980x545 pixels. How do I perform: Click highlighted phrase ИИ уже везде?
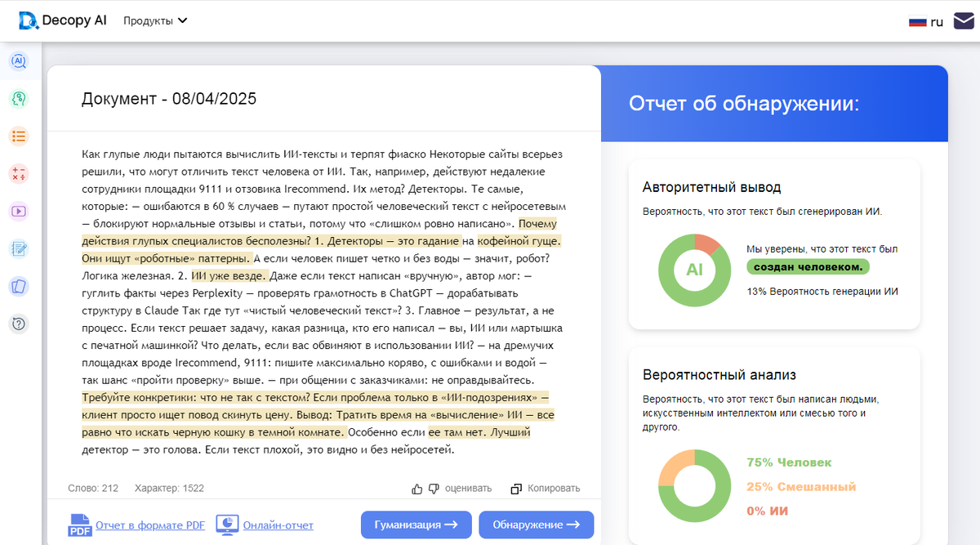[x=229, y=275]
